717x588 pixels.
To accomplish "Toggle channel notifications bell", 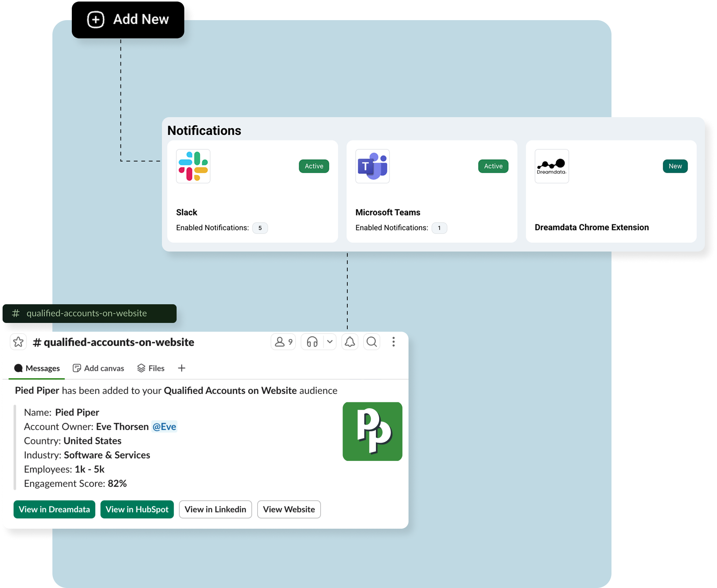I will (350, 342).
